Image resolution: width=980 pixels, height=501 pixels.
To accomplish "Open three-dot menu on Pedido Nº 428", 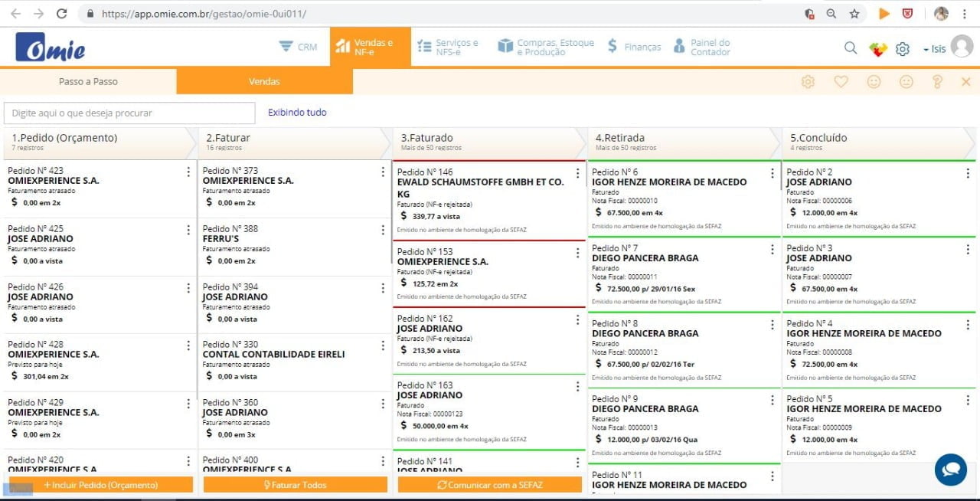I will pyautogui.click(x=188, y=345).
